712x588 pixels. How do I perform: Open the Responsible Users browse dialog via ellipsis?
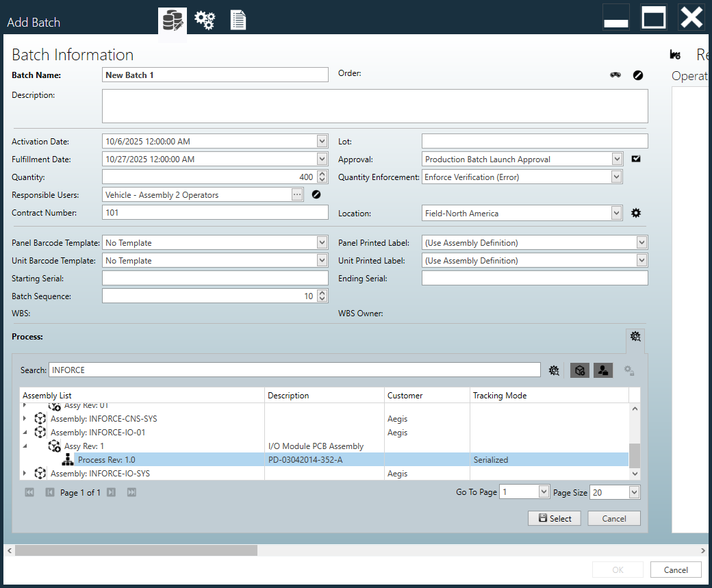click(x=297, y=194)
